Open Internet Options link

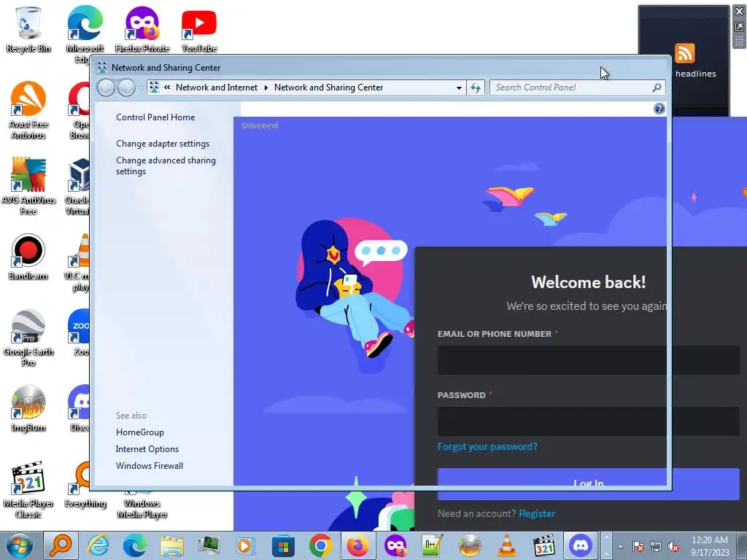(147, 449)
